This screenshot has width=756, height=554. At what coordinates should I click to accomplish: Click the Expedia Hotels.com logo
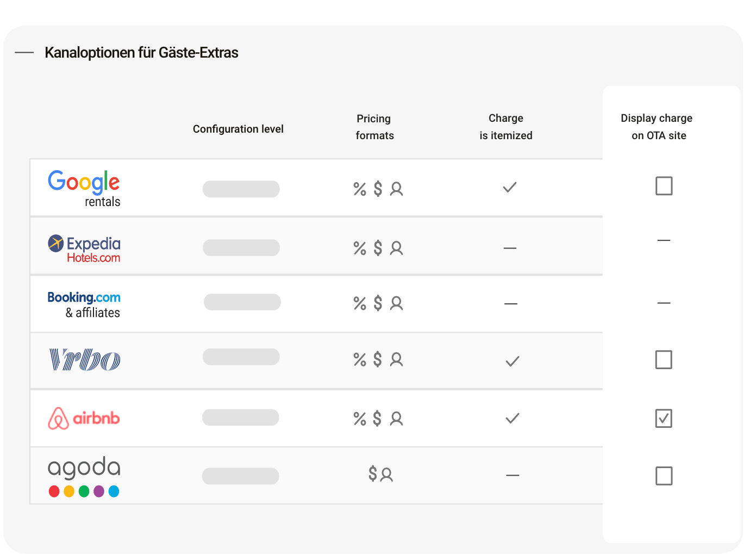point(84,249)
